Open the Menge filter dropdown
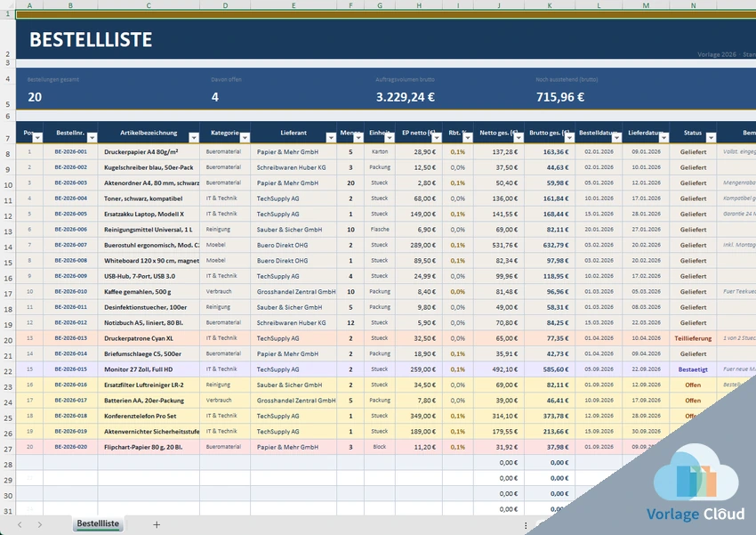The width and height of the screenshot is (756, 535). point(358,138)
